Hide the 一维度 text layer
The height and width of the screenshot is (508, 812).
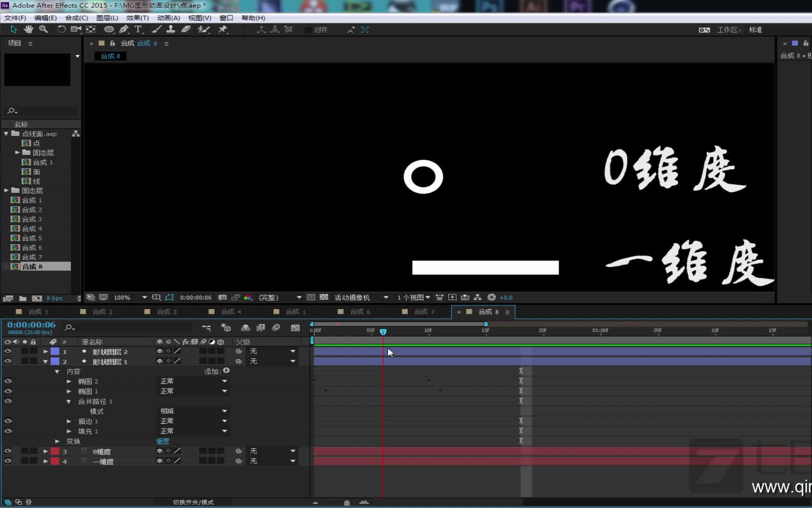pyautogui.click(x=8, y=461)
